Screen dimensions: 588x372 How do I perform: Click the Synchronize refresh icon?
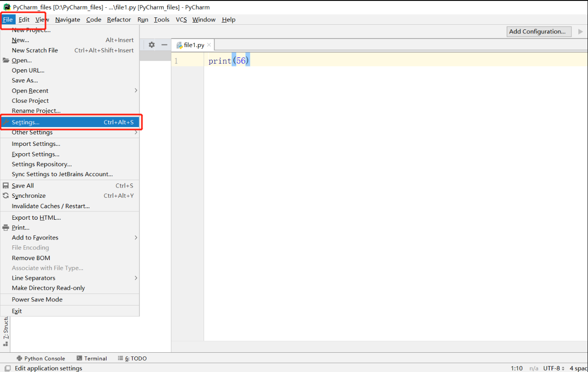[6, 195]
